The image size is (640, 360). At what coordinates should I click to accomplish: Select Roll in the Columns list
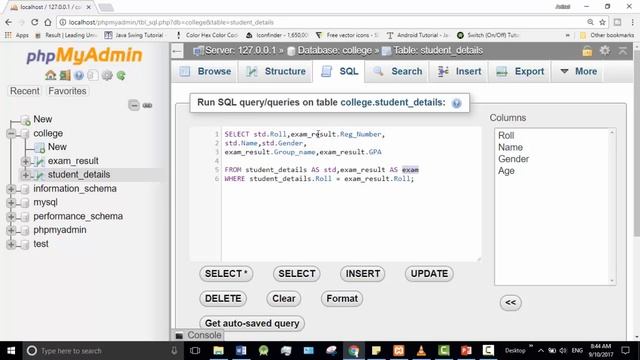tap(506, 136)
